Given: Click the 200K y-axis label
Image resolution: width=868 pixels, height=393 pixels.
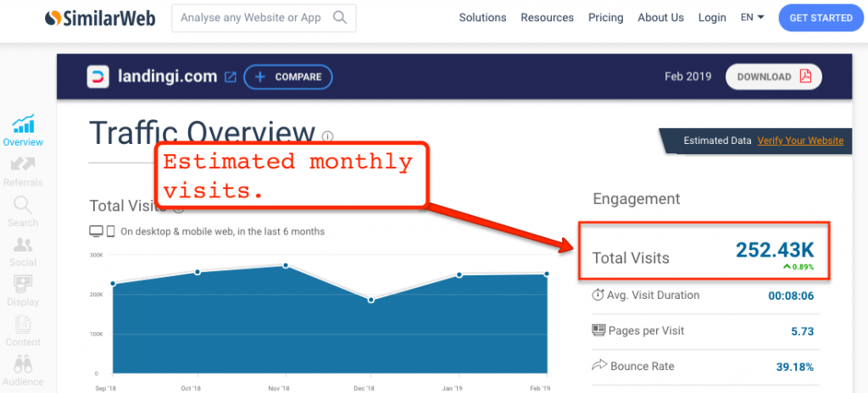Looking at the screenshot, I should (97, 295).
